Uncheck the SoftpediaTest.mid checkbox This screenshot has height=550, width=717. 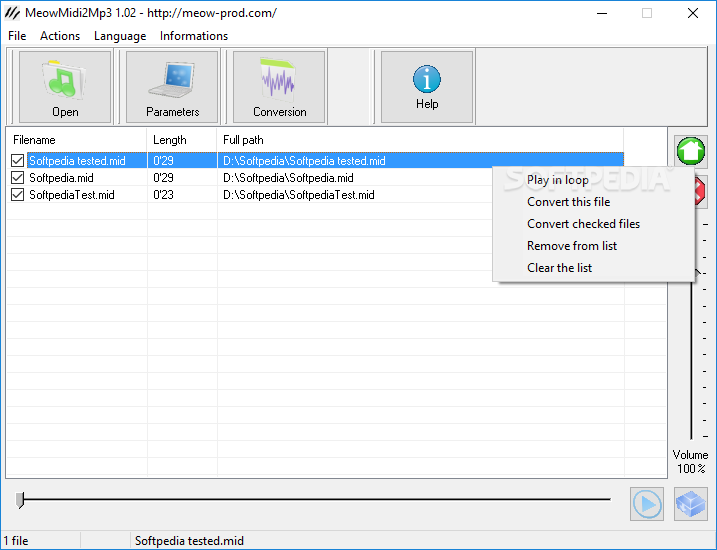[17, 195]
